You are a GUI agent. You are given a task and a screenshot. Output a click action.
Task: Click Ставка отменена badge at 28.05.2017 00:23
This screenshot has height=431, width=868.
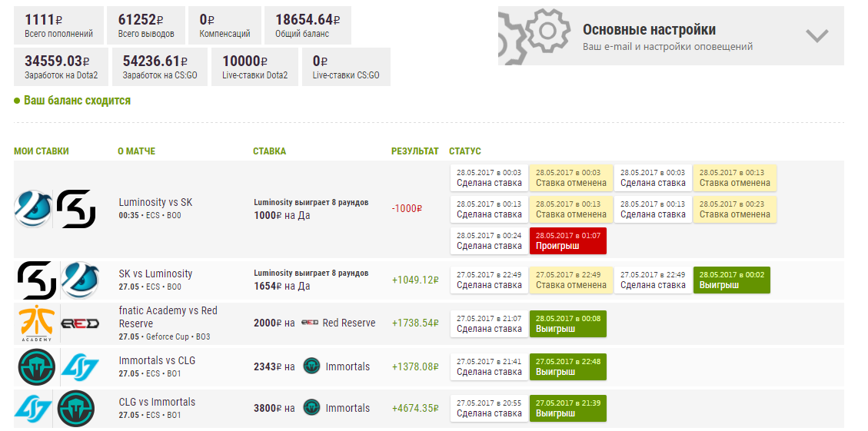click(734, 209)
